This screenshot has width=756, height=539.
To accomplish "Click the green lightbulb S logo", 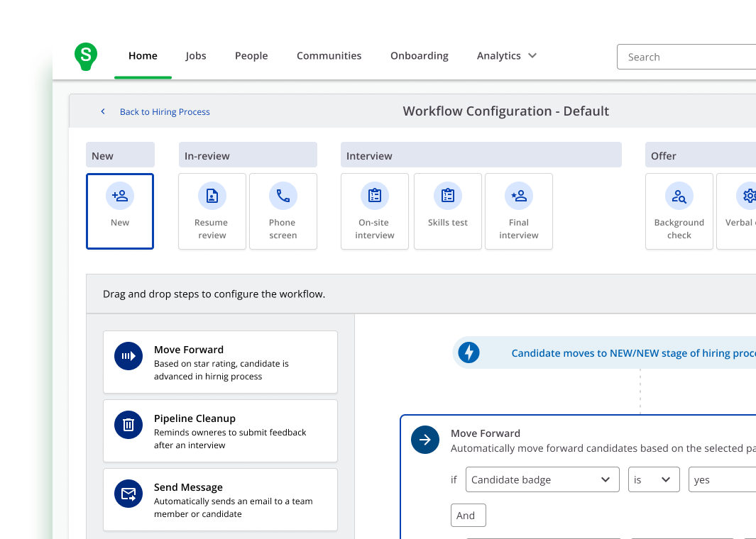I will (x=86, y=56).
